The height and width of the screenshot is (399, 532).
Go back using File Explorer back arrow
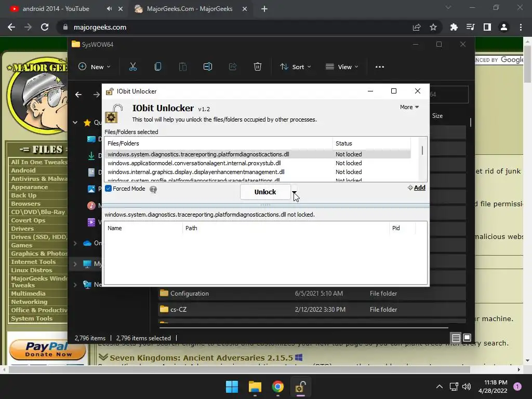click(x=78, y=95)
